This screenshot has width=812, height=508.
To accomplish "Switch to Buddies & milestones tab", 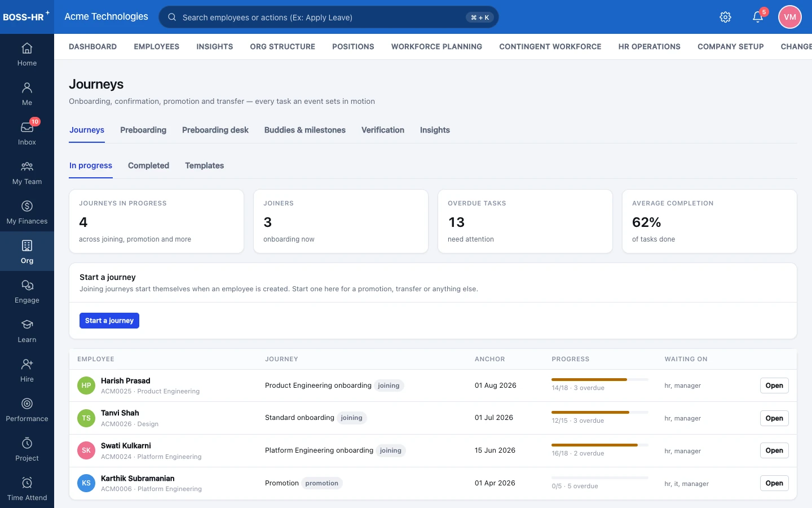I will tap(305, 130).
